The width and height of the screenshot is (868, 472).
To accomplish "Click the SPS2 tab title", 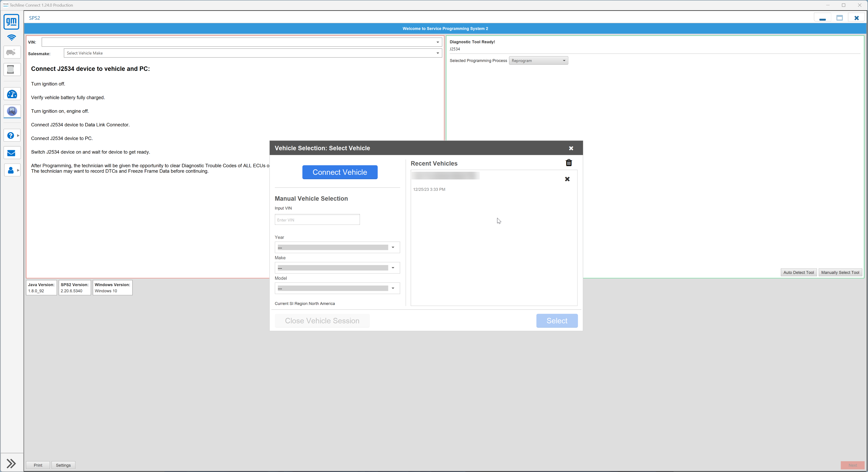I will click(34, 18).
